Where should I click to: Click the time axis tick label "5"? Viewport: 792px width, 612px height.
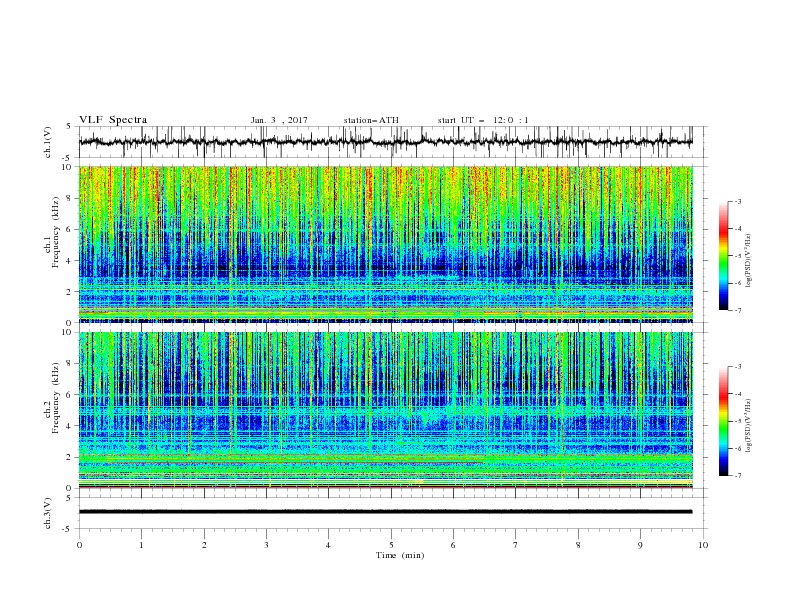point(391,545)
